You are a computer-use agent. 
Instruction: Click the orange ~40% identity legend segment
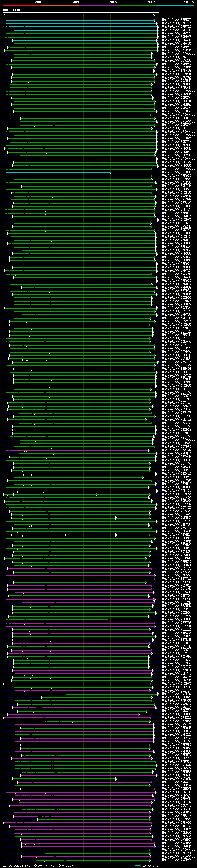click(60, 6)
